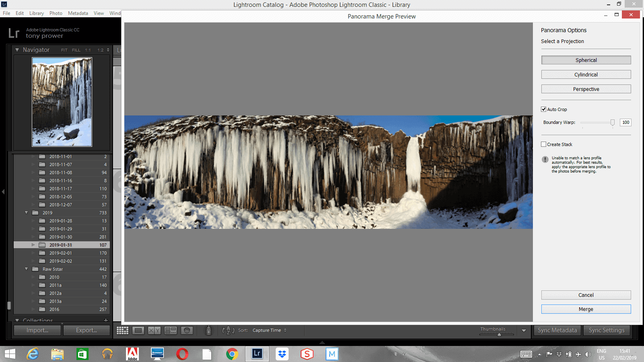Click Import button in Library
Screen dimensions: 644x362
37,330
